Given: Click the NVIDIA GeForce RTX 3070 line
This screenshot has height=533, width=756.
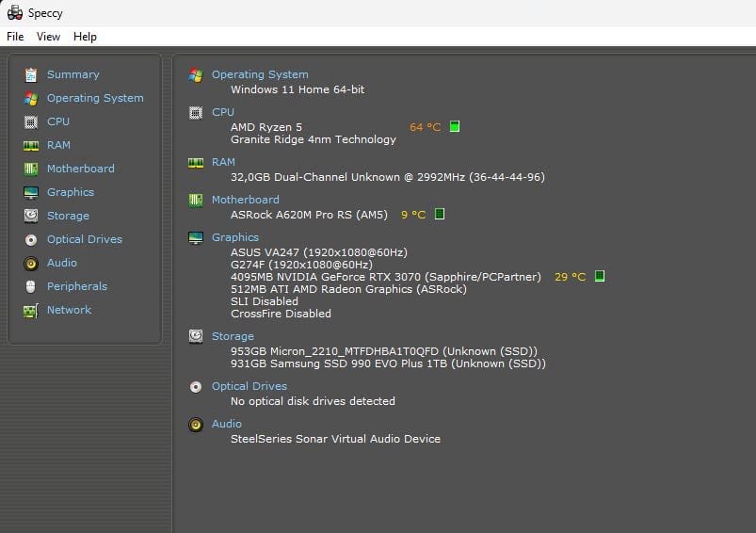Looking at the screenshot, I should 386,277.
